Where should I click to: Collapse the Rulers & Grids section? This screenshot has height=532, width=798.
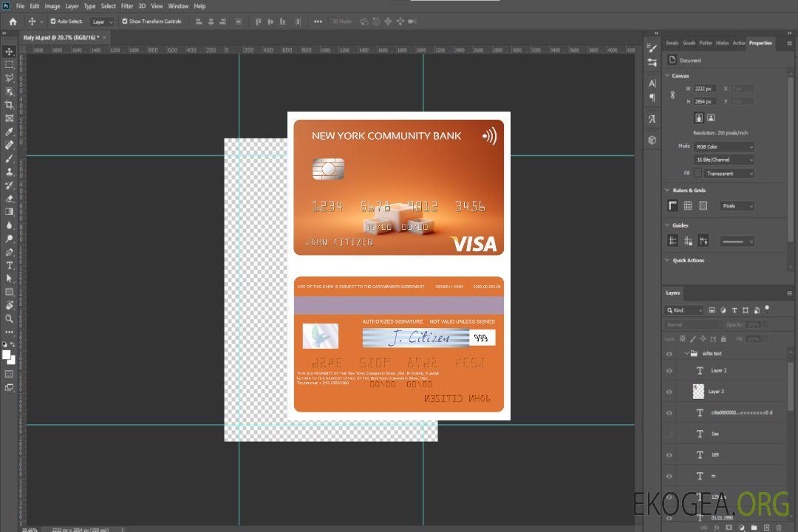[x=668, y=190]
